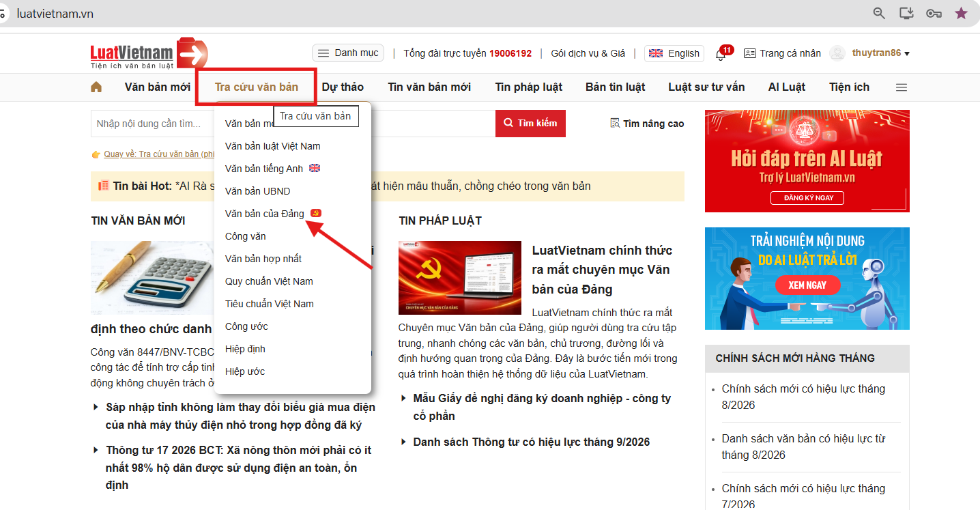The height and width of the screenshot is (510, 980).
Task: Open the AI Luật tab
Action: point(787,87)
